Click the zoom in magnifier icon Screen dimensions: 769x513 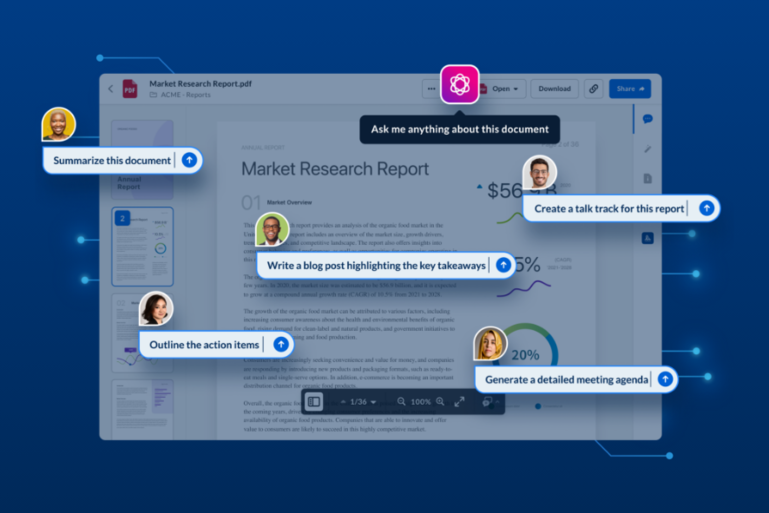pyautogui.click(x=440, y=402)
